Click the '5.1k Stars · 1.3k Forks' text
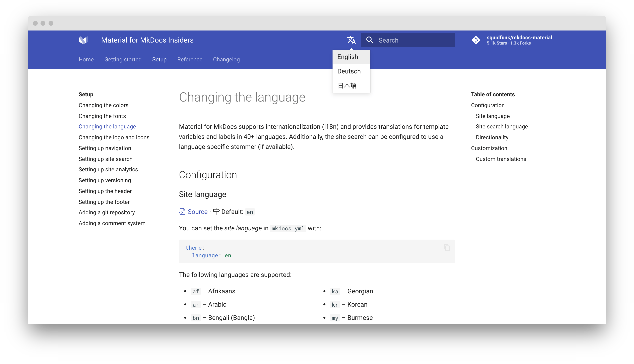The height and width of the screenshot is (364, 634). tap(509, 43)
